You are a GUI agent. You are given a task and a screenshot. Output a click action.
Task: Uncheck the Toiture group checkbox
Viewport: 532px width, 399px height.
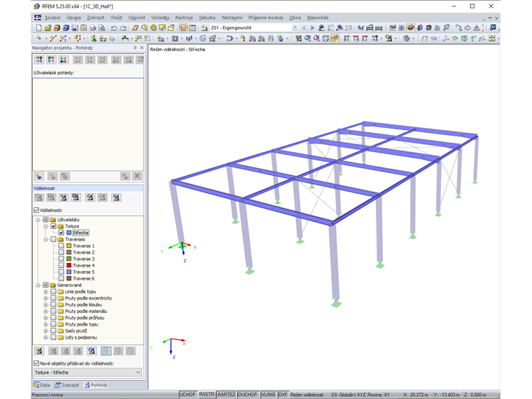tap(53, 226)
